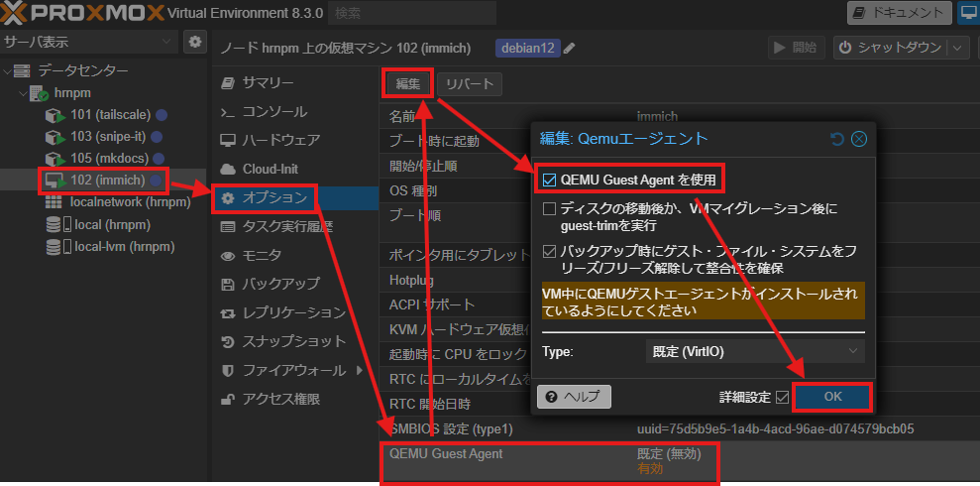Click the storage icon for local-lvm (hrnpm)
Image resolution: width=980 pixels, height=486 pixels.
tap(58, 246)
